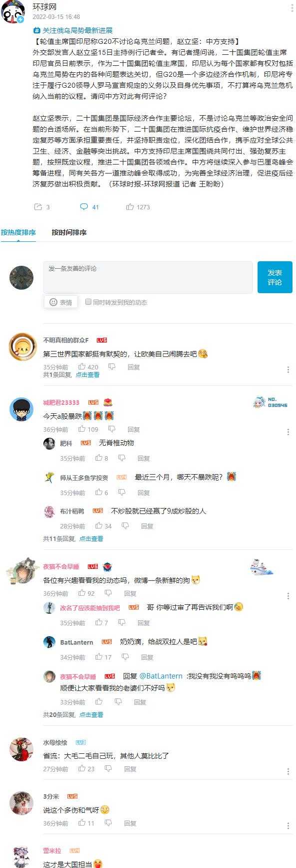The image size is (296, 868).
Task: Switch to 按时间排序 tab
Action: click(69, 233)
